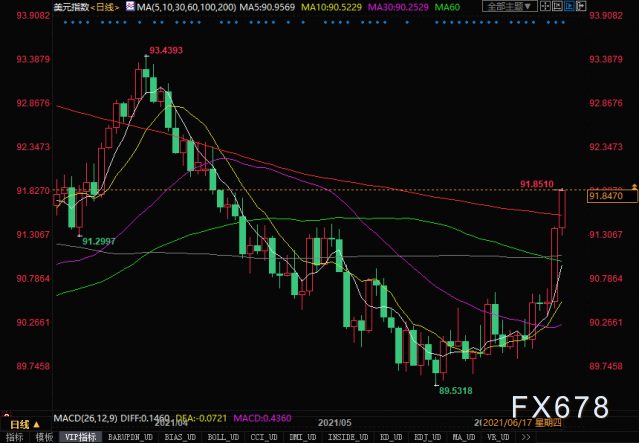Select the VIP指标 tab
The height and width of the screenshot is (443, 640).
tap(80, 437)
